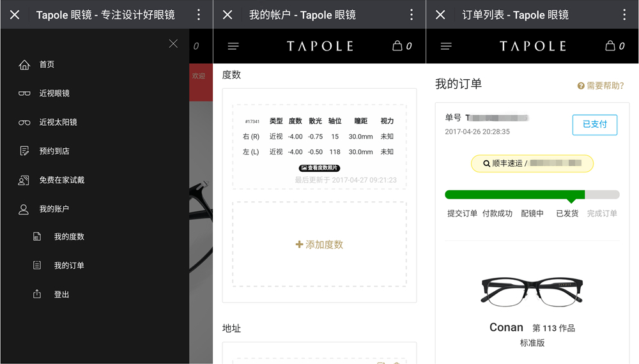The image size is (639, 364).
Task: Click the logout icon beside 登出
Action: 36,294
